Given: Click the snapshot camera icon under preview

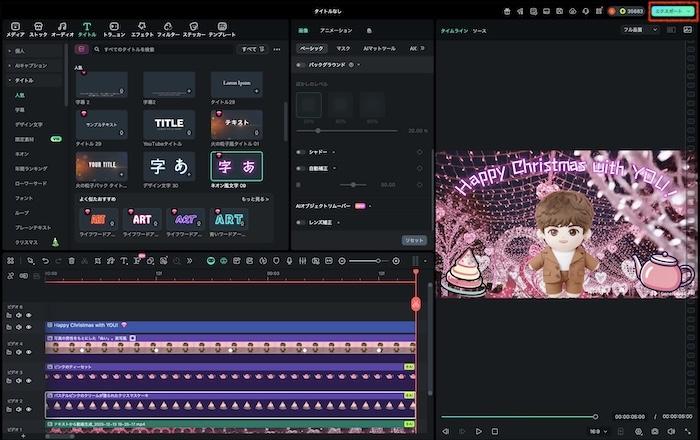Looking at the screenshot, I should tap(654, 432).
